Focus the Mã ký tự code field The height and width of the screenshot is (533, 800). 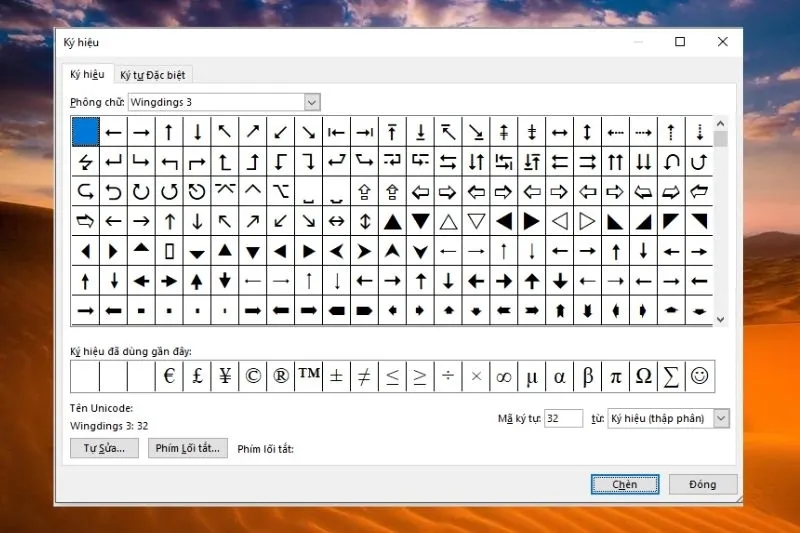click(x=563, y=419)
